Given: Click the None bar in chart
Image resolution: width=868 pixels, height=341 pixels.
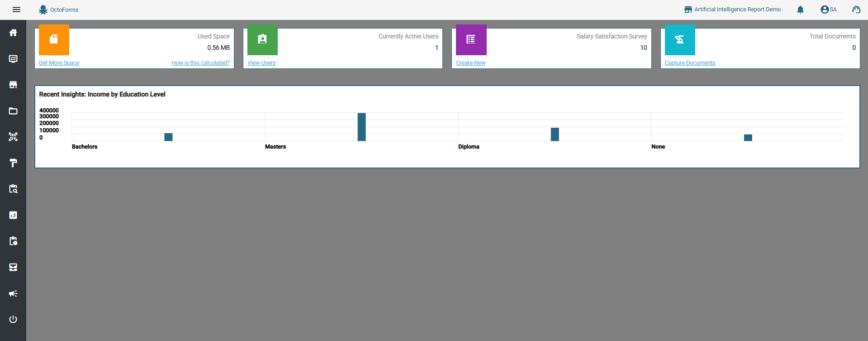Looking at the screenshot, I should click(748, 138).
